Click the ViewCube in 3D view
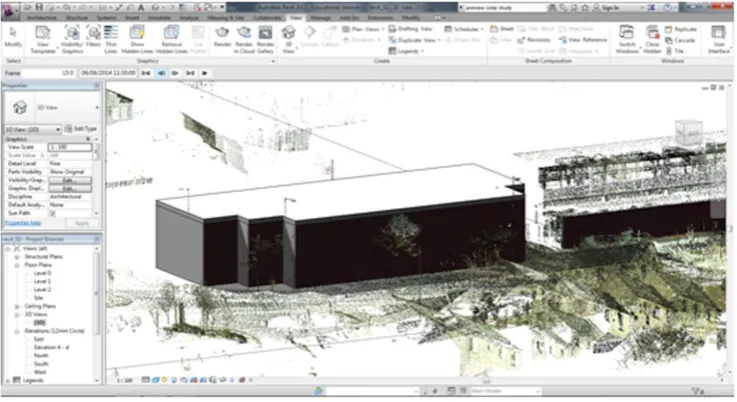The image size is (737, 402). (x=689, y=133)
